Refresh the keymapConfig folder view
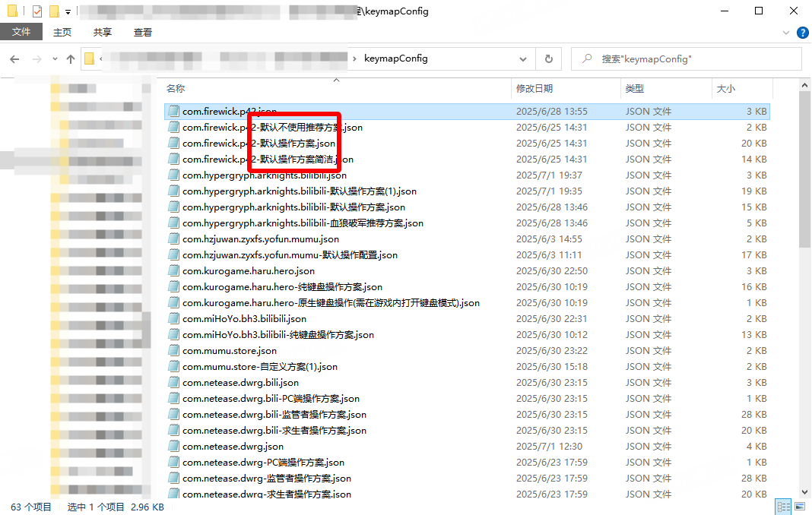 click(548, 58)
